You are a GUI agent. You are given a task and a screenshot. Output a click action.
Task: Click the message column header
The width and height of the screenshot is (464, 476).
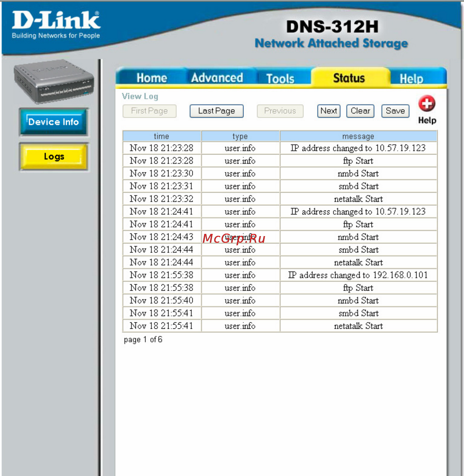[358, 136]
